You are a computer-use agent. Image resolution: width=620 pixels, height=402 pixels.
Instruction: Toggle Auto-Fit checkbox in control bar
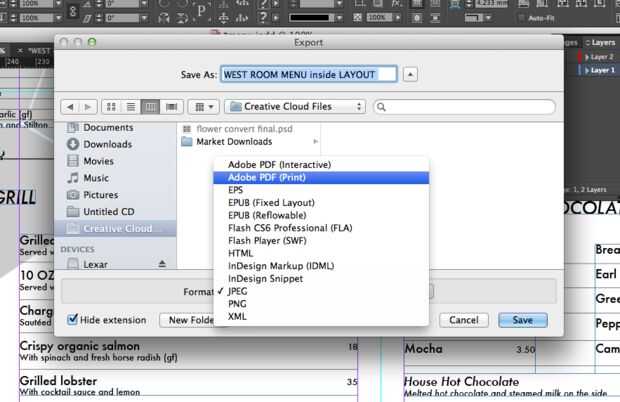tap(522, 18)
